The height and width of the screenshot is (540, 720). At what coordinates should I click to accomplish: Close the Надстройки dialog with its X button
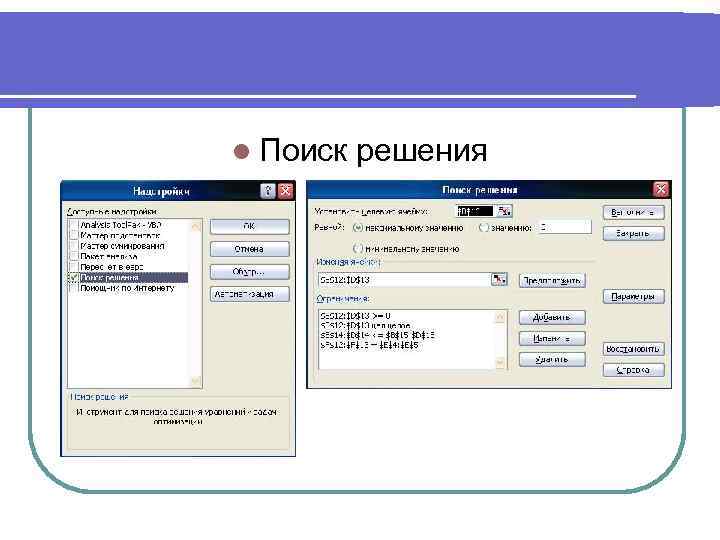point(285,191)
